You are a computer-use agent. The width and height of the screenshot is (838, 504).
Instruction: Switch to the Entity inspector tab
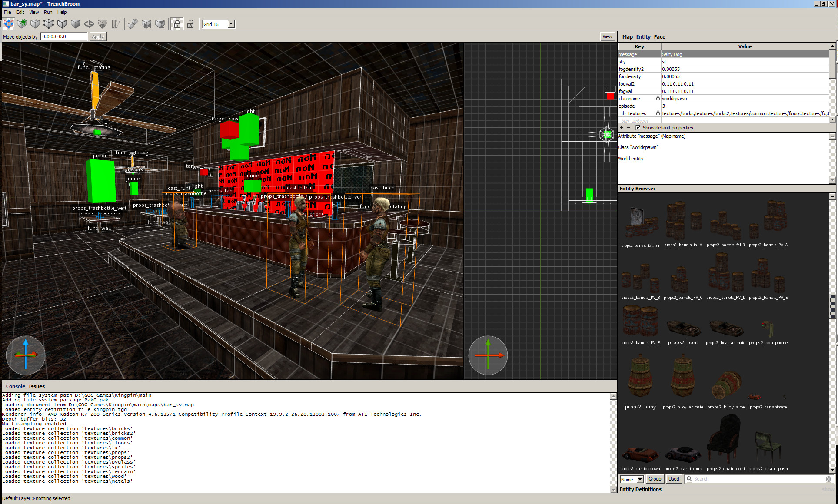point(643,37)
